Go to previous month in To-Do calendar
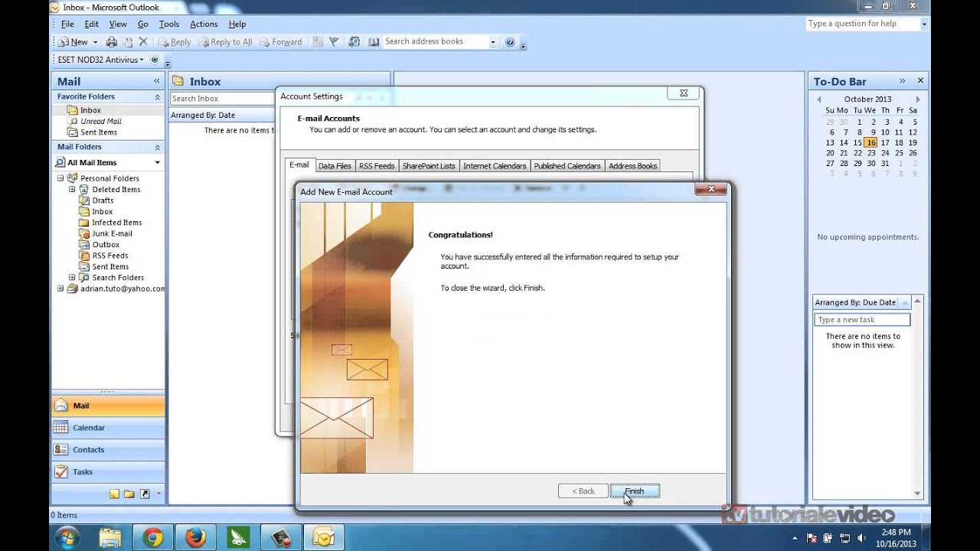This screenshot has height=551, width=980. 819,99
